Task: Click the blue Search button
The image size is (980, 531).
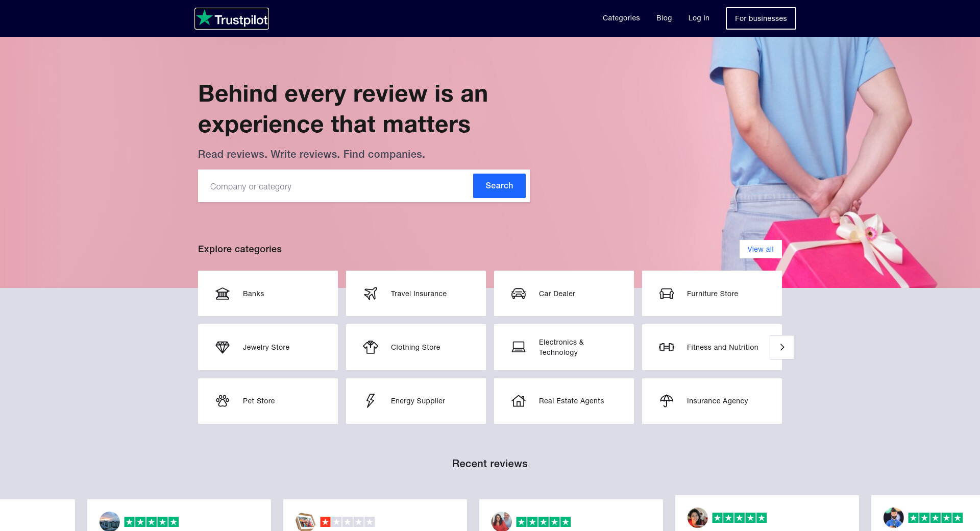Action: tap(499, 186)
